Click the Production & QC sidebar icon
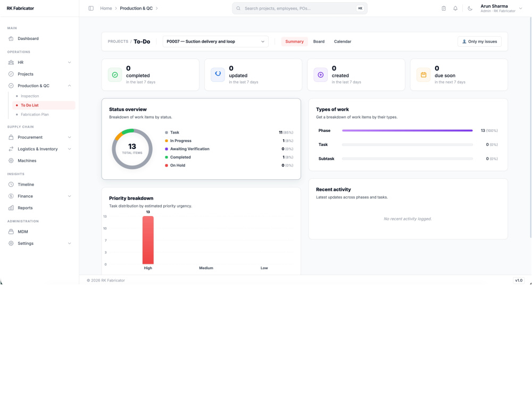The image size is (532, 399). [11, 86]
